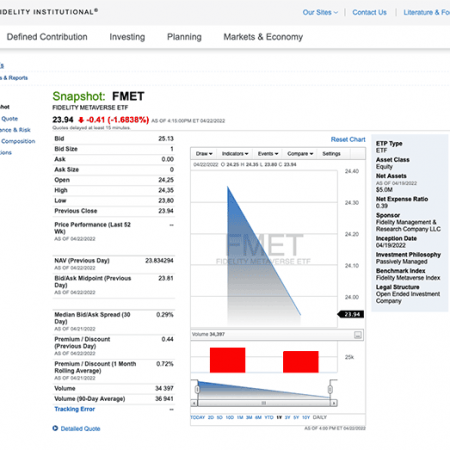Select the 3M chart range
The width and height of the screenshot is (450, 450).
249,417
